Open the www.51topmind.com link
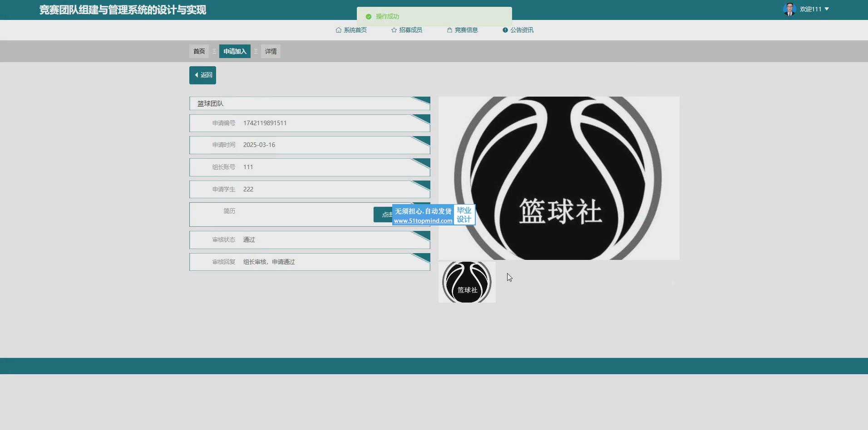This screenshot has height=430, width=868. (x=423, y=221)
